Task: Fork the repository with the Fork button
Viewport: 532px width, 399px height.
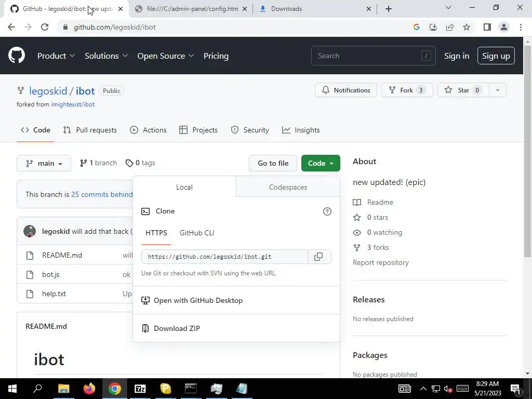Action: tap(407, 90)
